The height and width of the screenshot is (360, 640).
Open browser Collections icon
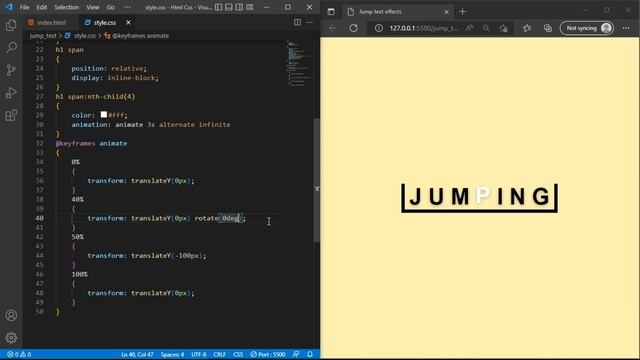[548, 28]
